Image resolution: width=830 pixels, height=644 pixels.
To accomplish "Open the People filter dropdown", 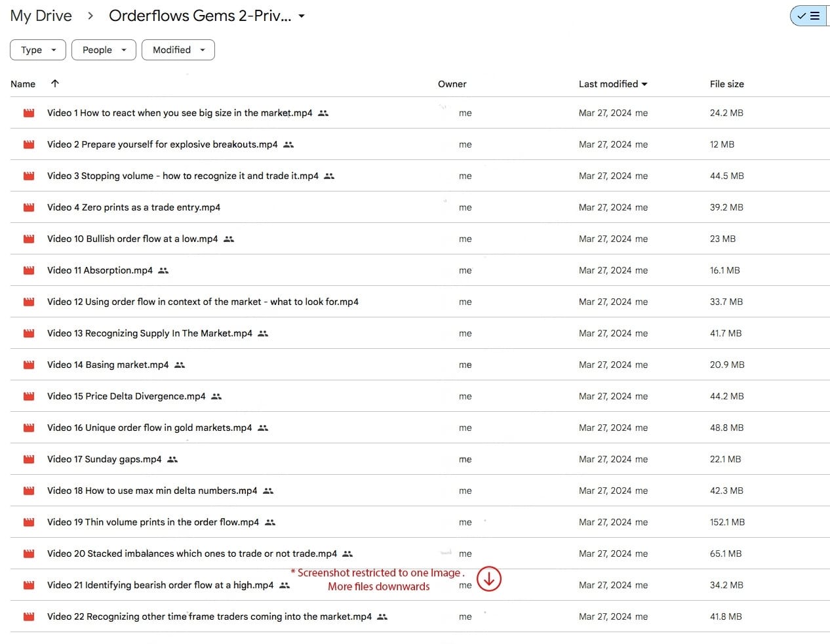I will pos(104,50).
